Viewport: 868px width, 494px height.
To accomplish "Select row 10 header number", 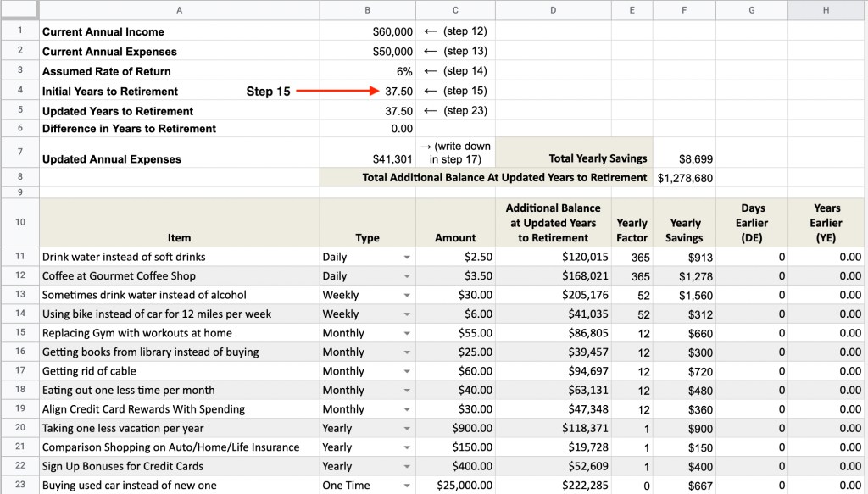I will click(19, 222).
